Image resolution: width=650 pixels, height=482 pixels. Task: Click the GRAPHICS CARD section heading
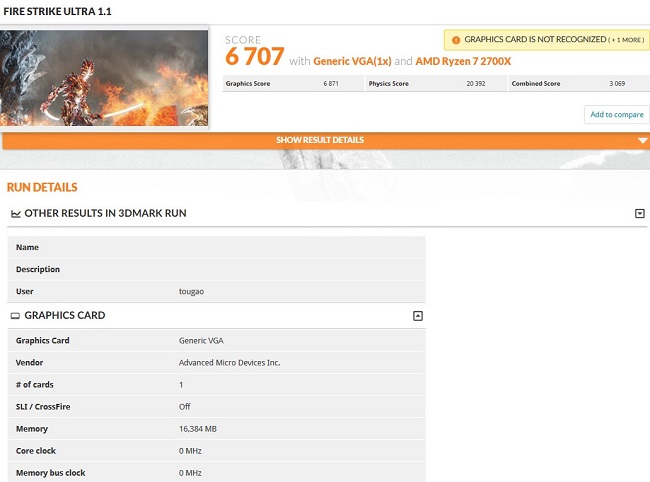[65, 315]
